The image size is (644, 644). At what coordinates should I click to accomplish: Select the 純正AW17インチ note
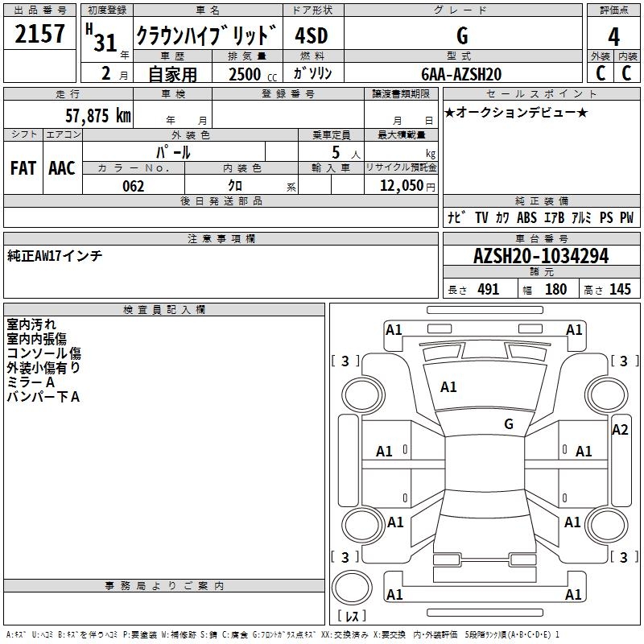[55, 255]
